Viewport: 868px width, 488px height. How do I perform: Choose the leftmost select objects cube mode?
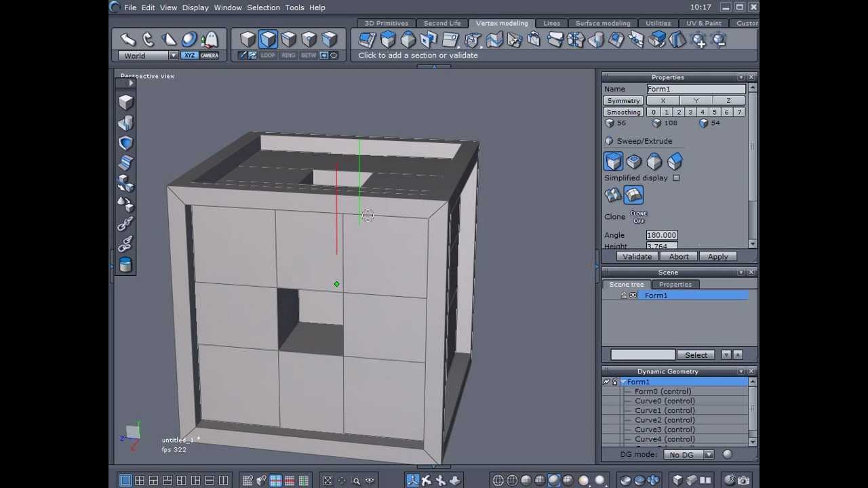(248, 39)
